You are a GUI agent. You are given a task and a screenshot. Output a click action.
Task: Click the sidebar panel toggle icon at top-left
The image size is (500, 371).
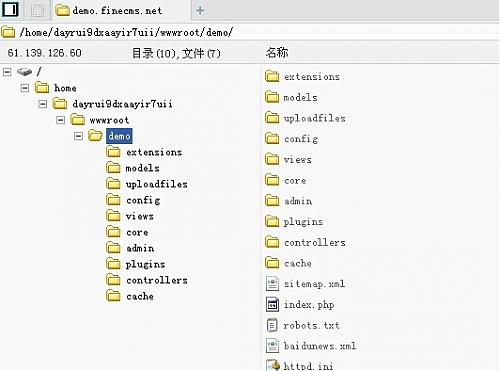click(x=10, y=9)
